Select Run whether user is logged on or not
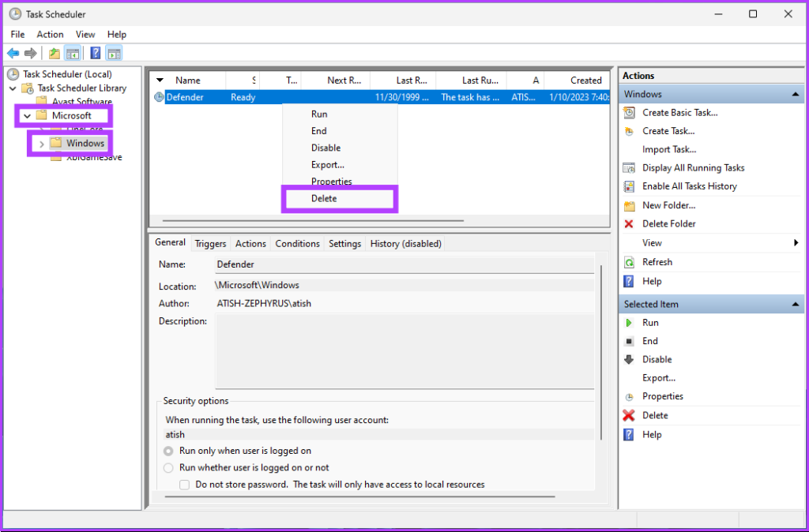 point(168,467)
